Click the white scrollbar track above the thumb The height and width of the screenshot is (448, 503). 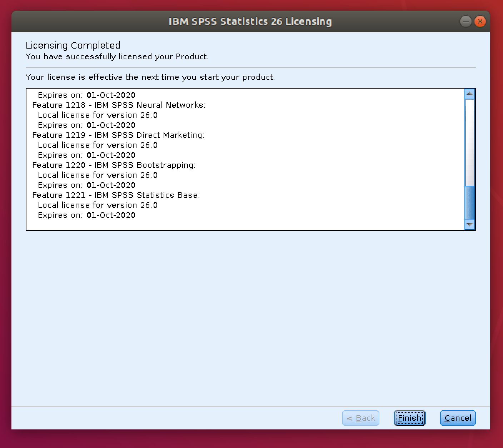point(470,143)
